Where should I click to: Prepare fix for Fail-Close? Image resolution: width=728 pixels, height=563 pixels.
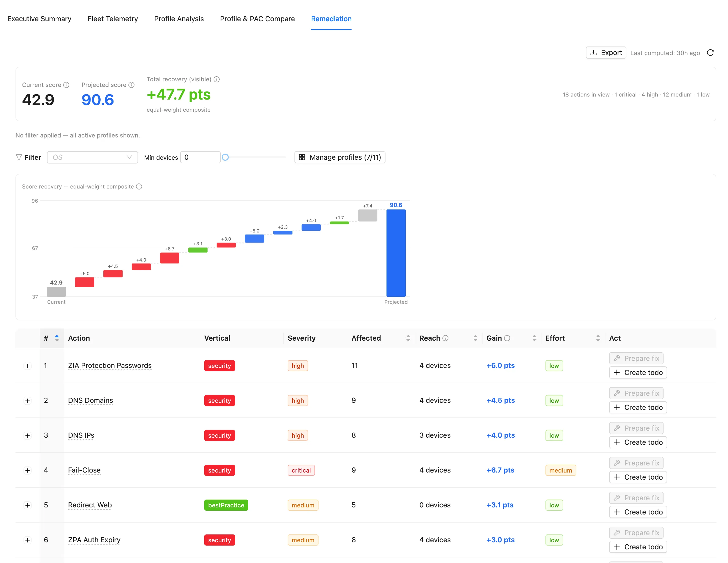pyautogui.click(x=636, y=463)
